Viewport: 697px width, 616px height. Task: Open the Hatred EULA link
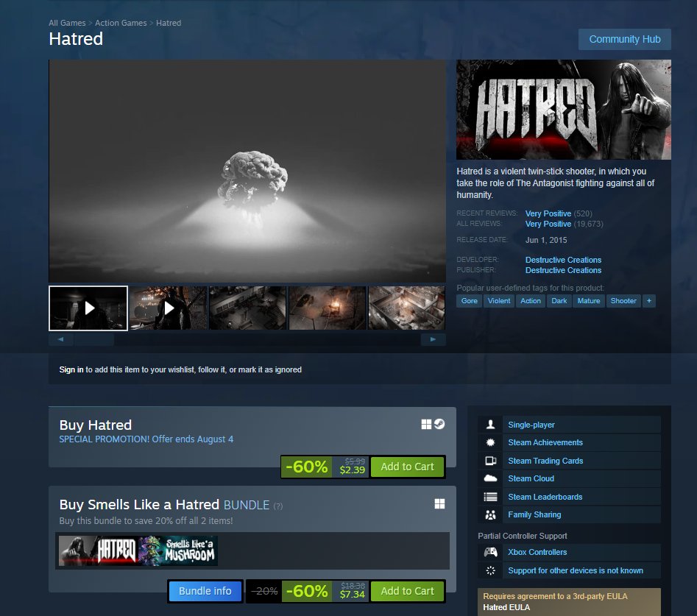(506, 607)
